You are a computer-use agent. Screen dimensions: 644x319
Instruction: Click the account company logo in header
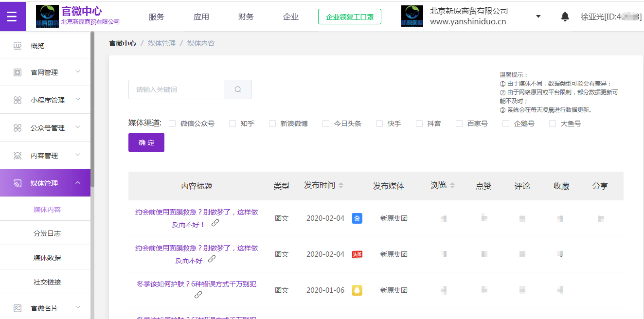pos(412,16)
